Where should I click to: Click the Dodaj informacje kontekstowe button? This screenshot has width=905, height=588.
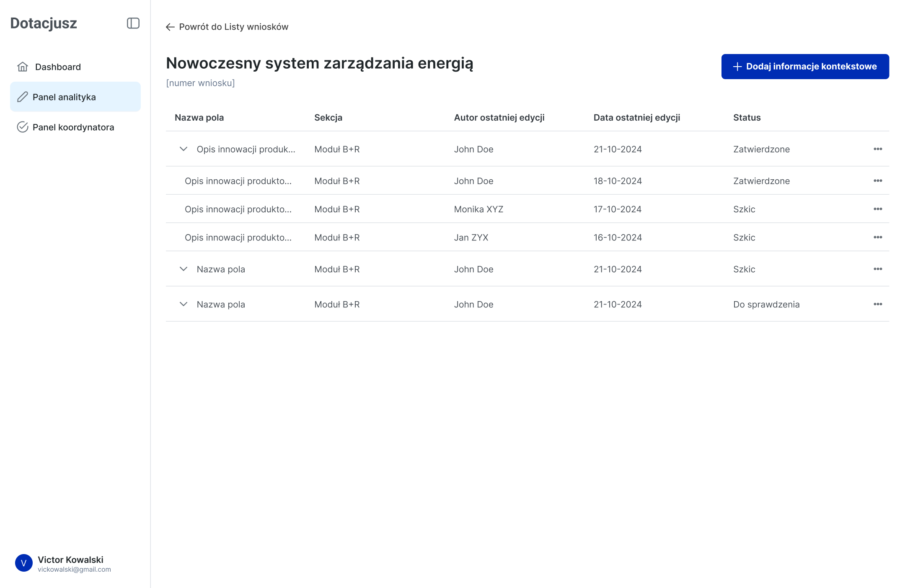tap(805, 67)
